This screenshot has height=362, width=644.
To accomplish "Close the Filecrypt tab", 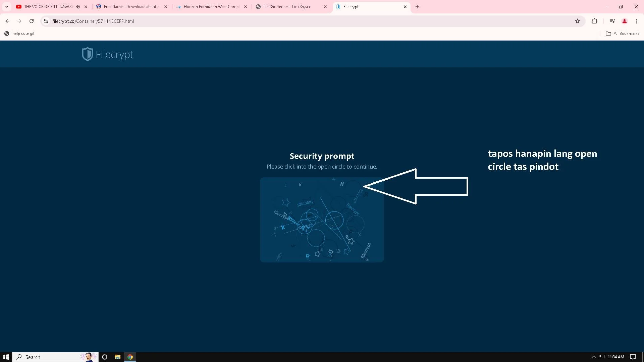I will coord(405,7).
